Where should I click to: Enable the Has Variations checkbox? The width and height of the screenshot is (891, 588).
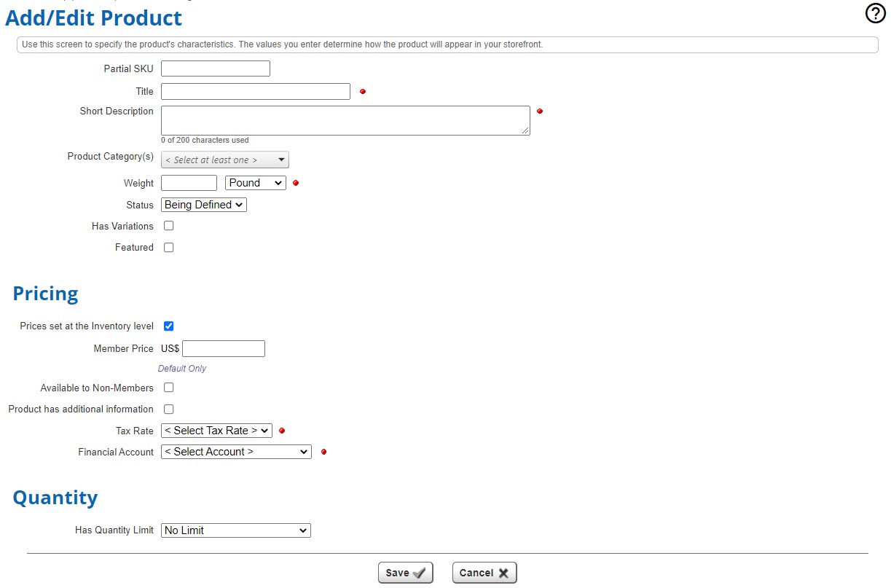pos(168,226)
